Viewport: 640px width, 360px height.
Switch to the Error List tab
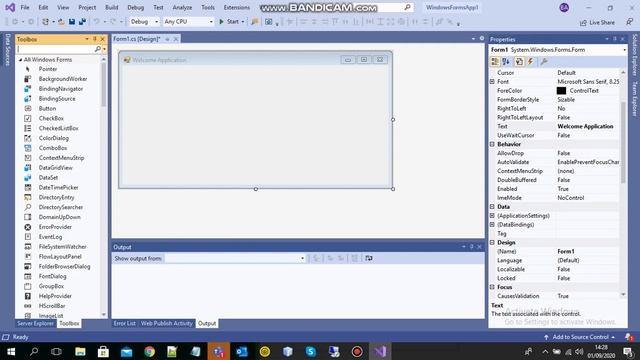(124, 323)
